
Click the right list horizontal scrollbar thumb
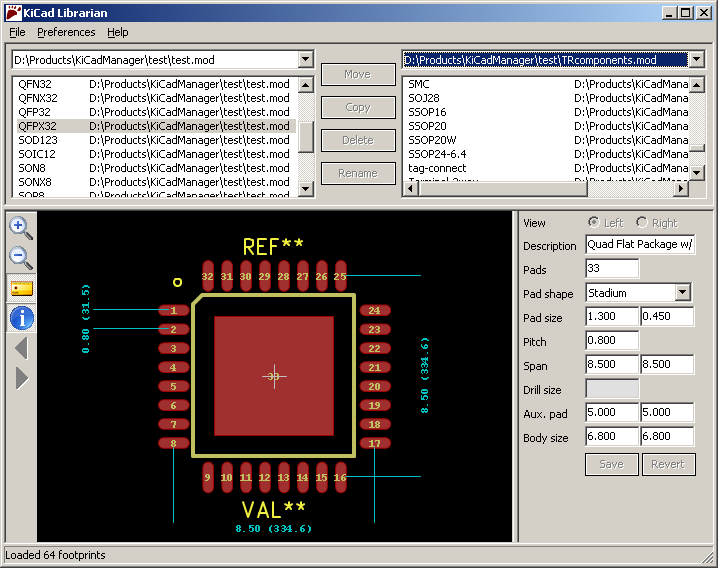(502, 188)
